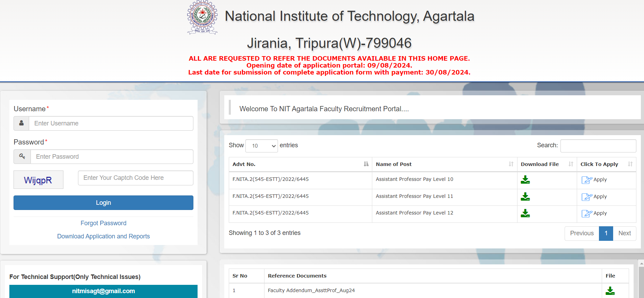Click the Reference Documents column header
This screenshot has width=644, height=298.
[x=433, y=276]
